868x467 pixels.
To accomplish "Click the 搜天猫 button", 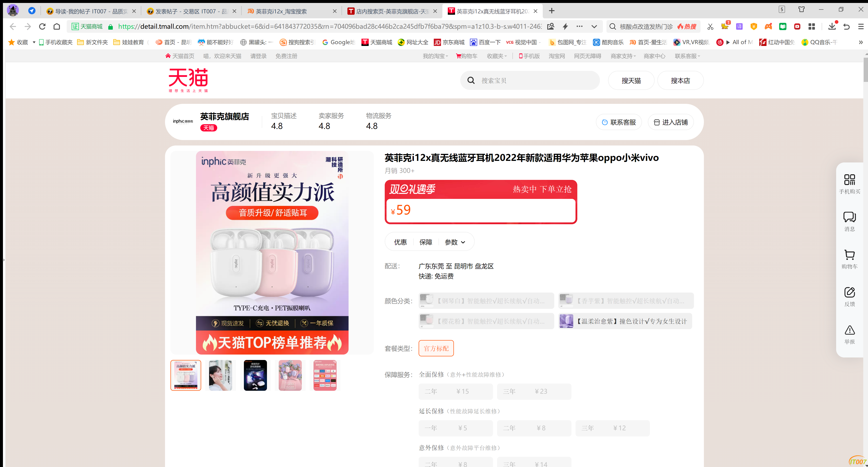I will tap(631, 80).
